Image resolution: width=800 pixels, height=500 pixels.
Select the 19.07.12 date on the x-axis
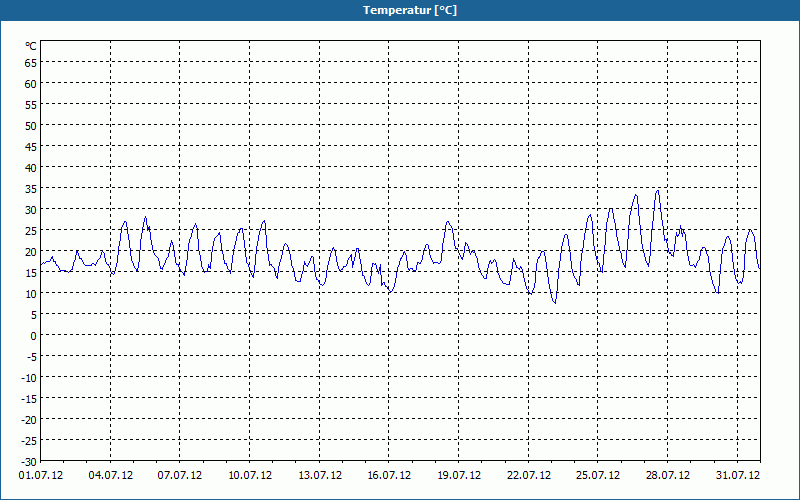click(x=459, y=476)
